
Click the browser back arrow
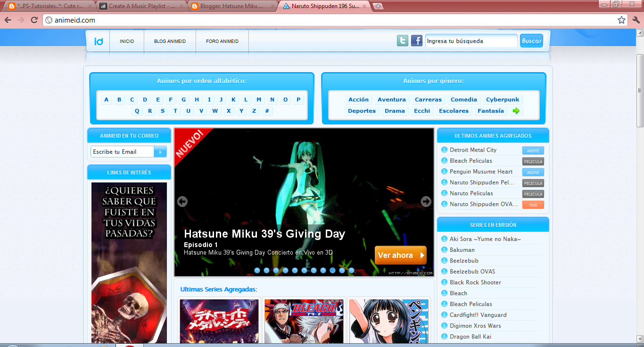click(8, 20)
